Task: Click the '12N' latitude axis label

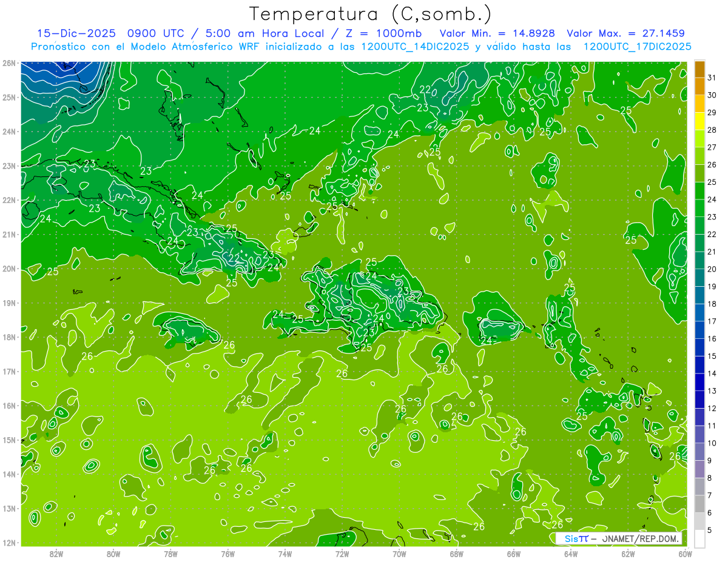Action: [9, 543]
